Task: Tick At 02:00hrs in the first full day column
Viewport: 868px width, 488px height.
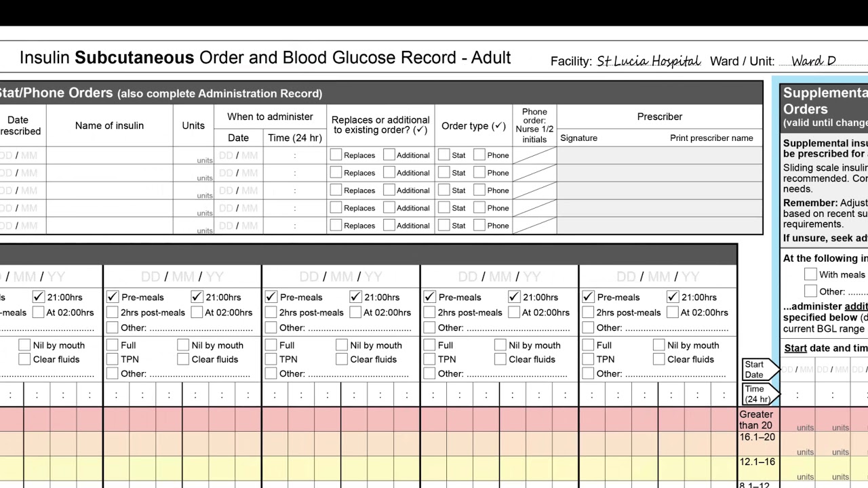Action: click(197, 312)
